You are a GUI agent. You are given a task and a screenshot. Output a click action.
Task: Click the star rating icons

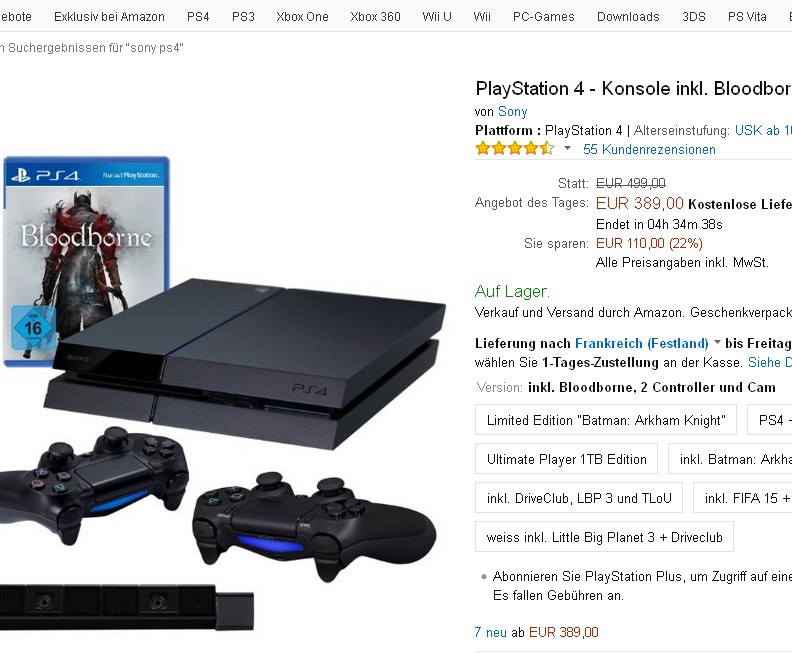(515, 148)
